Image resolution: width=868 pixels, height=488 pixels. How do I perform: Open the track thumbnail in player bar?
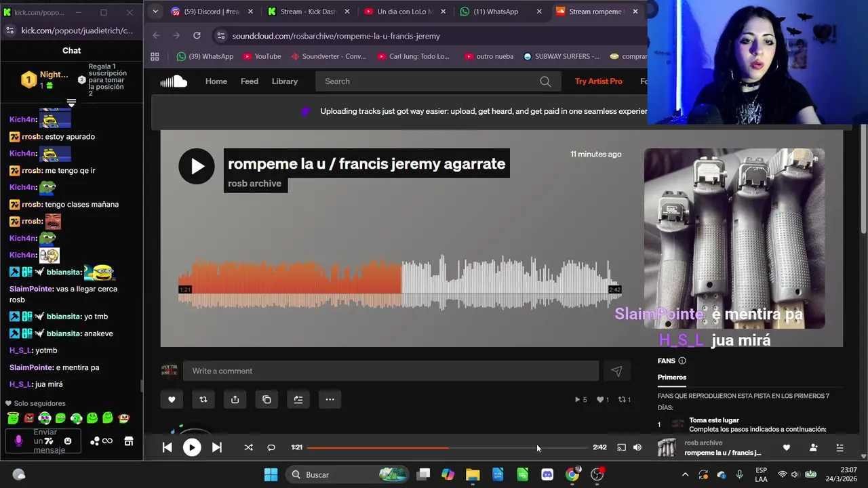point(667,447)
